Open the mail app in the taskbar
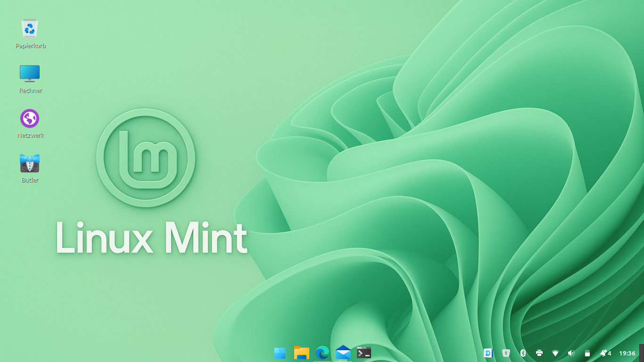This screenshot has height=362, width=644. pos(343,353)
